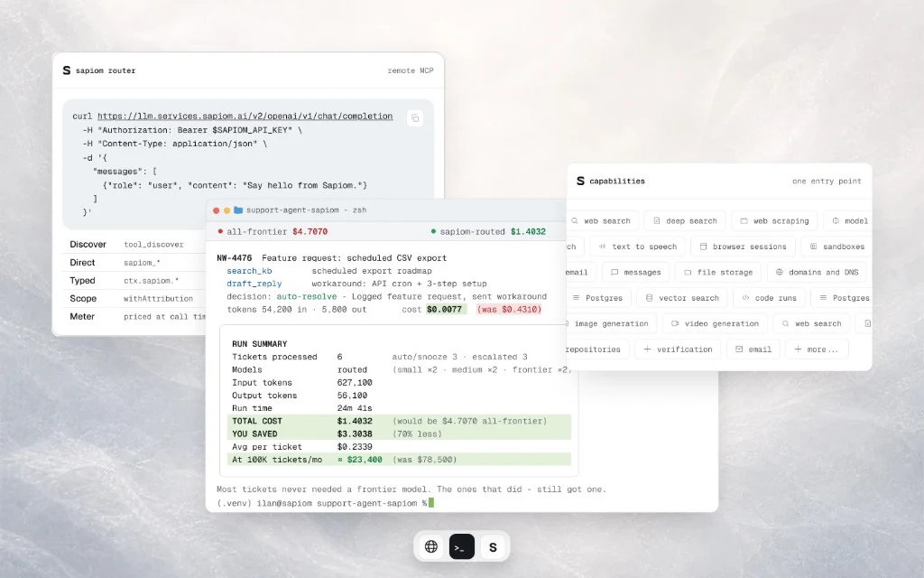This screenshot has width=924, height=578.
Task: Open the llm.services.sapiom.ai URL link
Action: [245, 117]
